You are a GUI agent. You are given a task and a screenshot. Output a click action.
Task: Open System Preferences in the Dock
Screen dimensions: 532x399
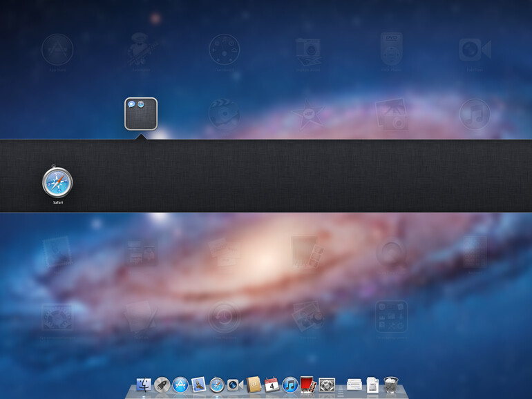[327, 385]
